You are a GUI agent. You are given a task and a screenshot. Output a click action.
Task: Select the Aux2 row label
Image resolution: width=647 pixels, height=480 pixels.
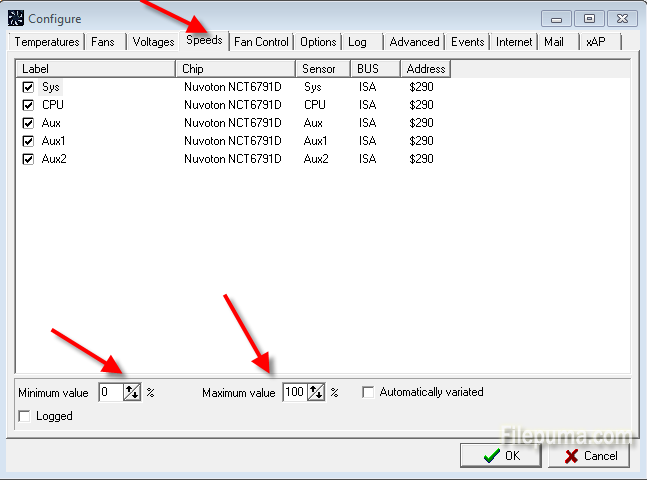tap(54, 159)
